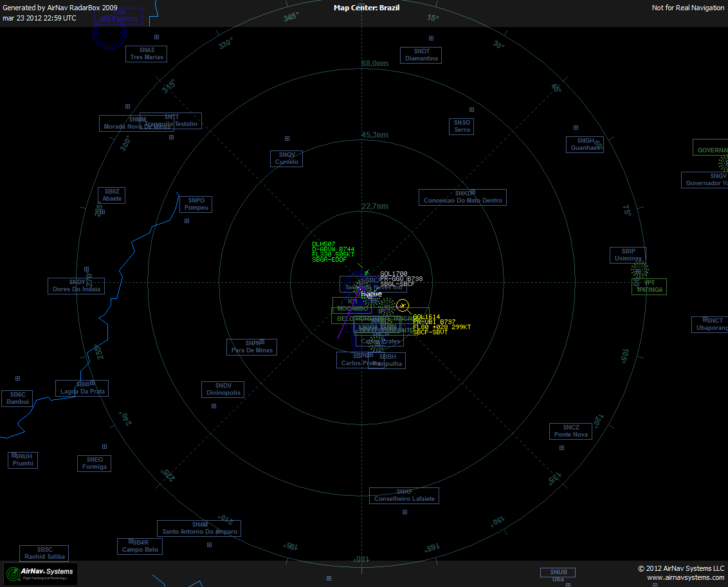Image resolution: width=728 pixels, height=587 pixels.
Task: Click the Not for Real Navigation notice
Action: pos(687,8)
